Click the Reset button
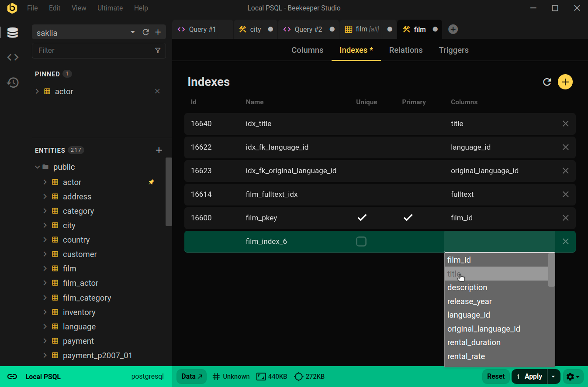This screenshot has width=588, height=387. (495, 377)
